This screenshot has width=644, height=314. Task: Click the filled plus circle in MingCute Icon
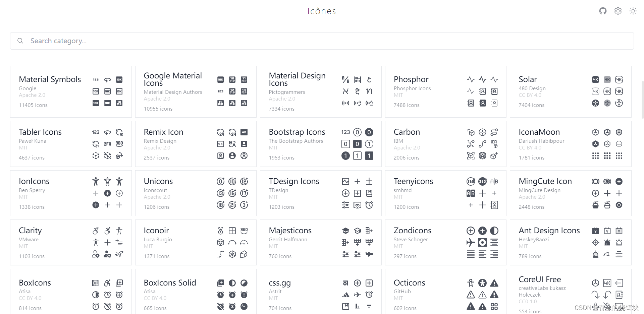tap(619, 182)
